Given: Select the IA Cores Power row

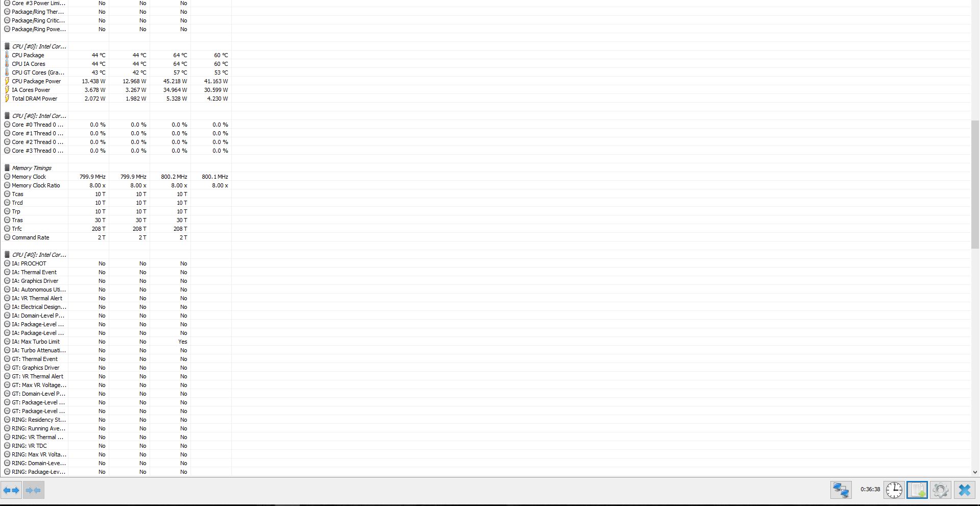Looking at the screenshot, I should [116, 90].
